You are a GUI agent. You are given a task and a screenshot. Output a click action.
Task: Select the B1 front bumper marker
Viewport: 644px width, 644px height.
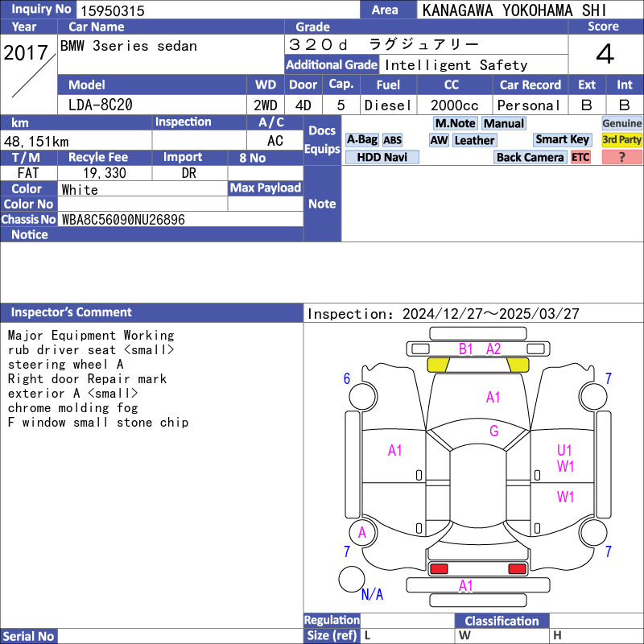coord(466,349)
